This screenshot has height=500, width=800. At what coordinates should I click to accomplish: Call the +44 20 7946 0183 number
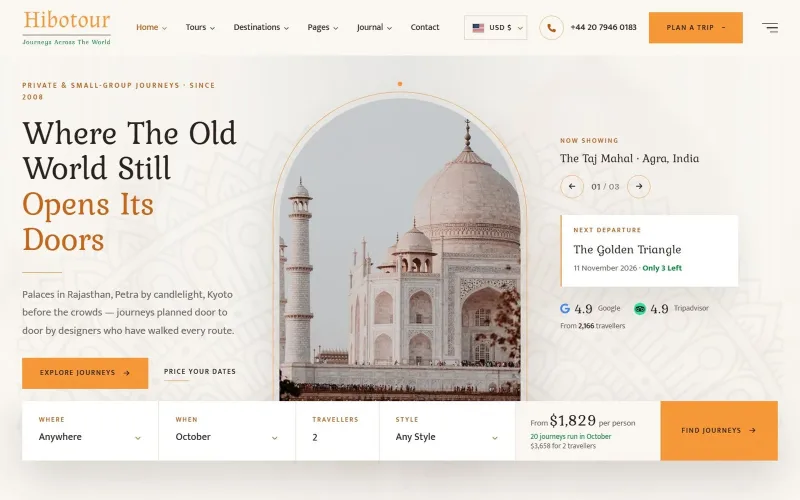(603, 28)
